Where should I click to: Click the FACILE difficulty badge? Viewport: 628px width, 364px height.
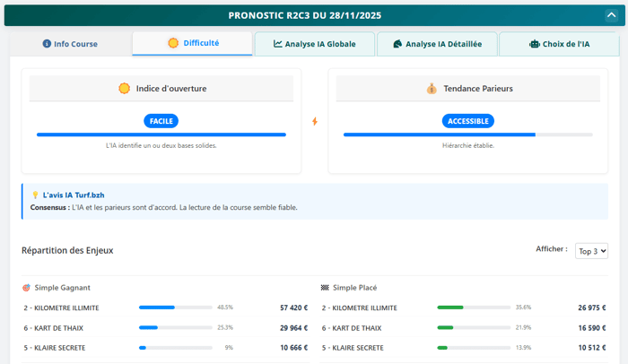click(161, 121)
